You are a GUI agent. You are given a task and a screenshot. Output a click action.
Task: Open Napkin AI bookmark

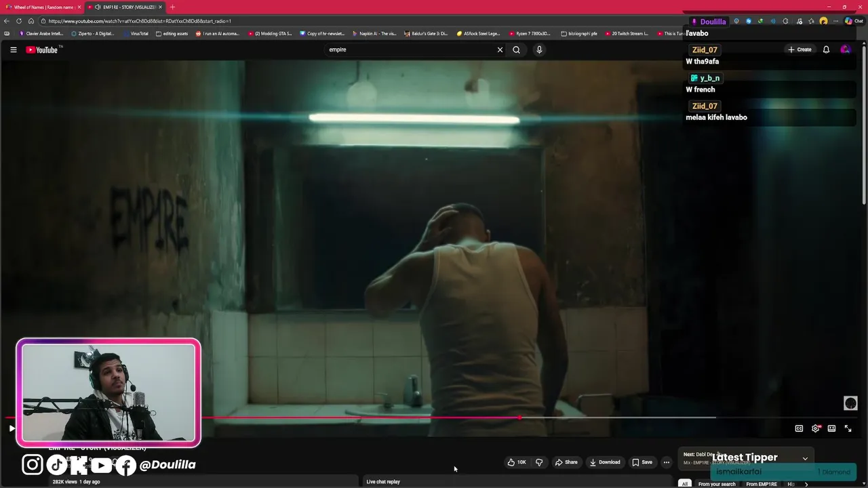374,33
